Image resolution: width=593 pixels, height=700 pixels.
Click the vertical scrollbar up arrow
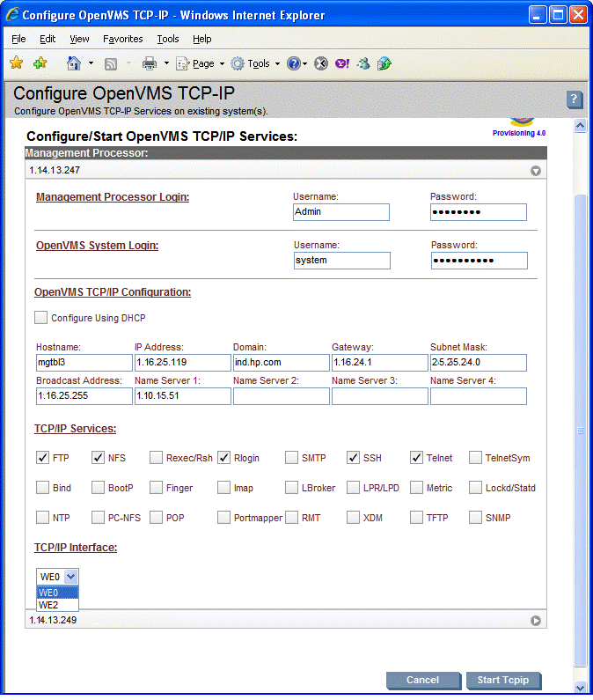(x=580, y=125)
